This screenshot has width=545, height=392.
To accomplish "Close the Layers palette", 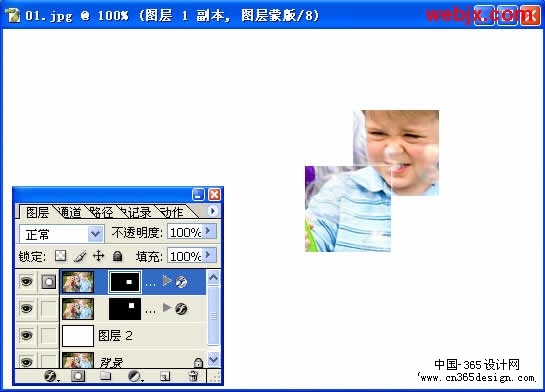I will (214, 195).
